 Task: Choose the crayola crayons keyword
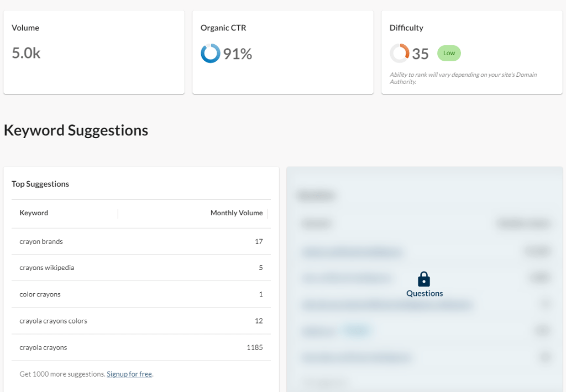[x=43, y=348]
